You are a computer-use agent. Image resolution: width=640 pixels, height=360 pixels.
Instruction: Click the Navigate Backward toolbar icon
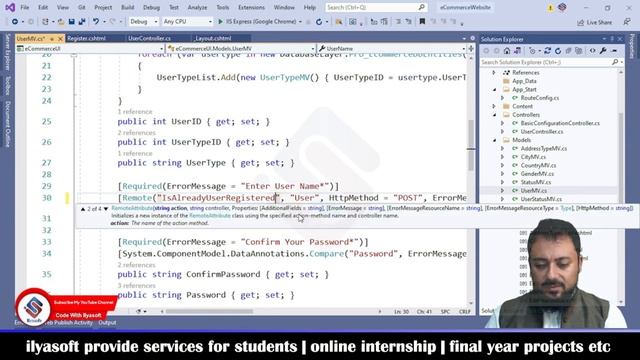pyautogui.click(x=15, y=22)
